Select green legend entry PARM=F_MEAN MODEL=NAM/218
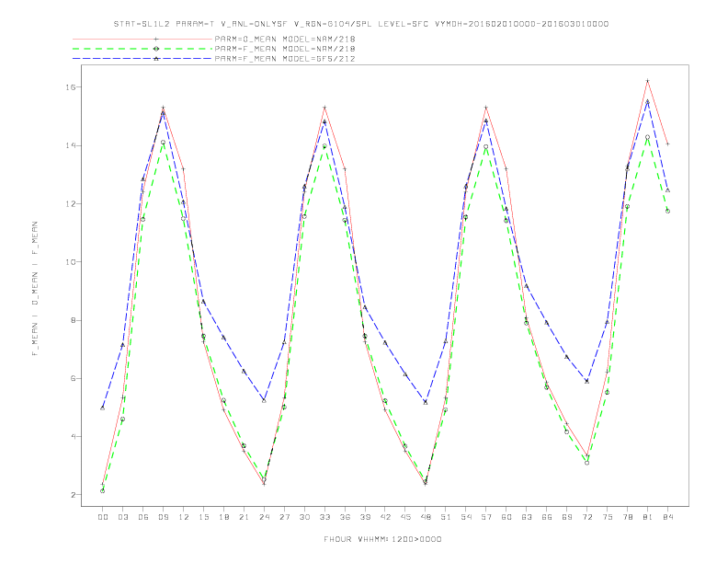The width and height of the screenshot is (728, 563). pos(285,49)
